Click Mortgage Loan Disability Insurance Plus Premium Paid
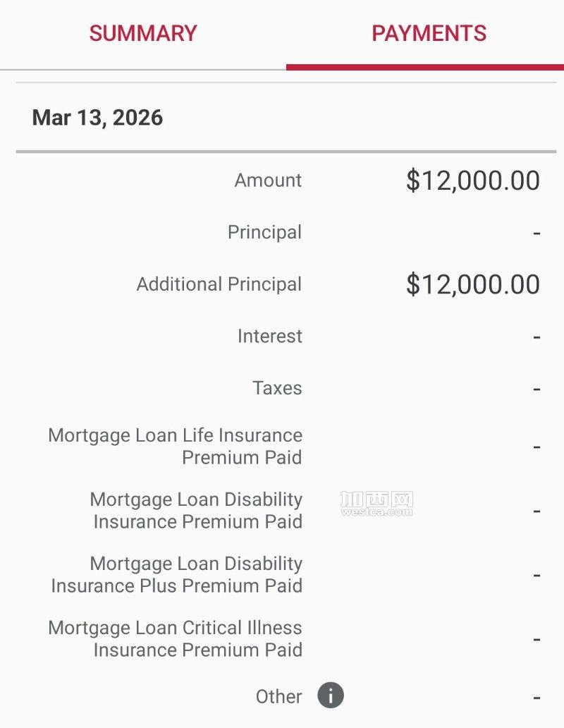 point(176,574)
